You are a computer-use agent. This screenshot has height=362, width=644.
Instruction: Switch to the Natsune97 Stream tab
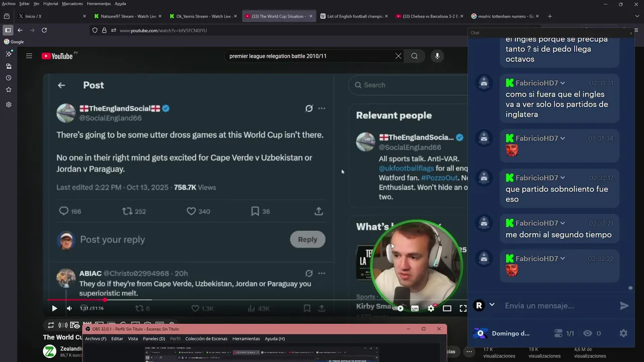click(128, 16)
